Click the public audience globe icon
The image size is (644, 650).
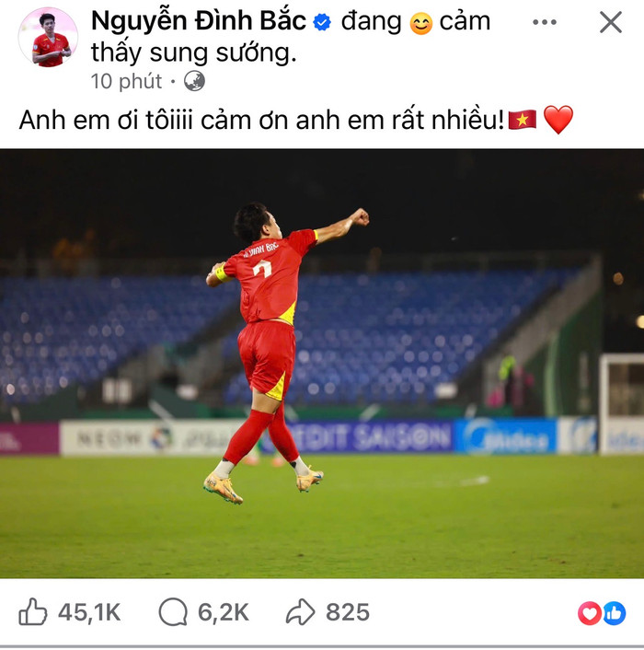pyautogui.click(x=194, y=81)
